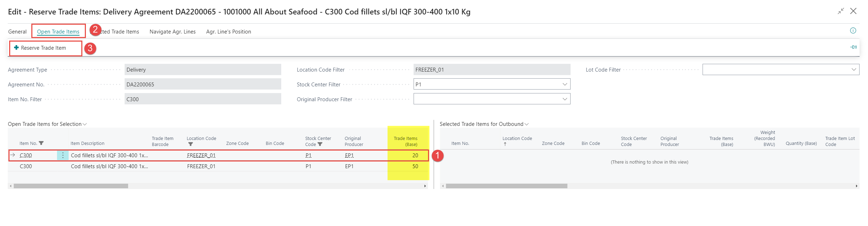This screenshot has width=868, height=226.
Task: Expand Selected Trade Items for Outbound menu
Action: (527, 124)
